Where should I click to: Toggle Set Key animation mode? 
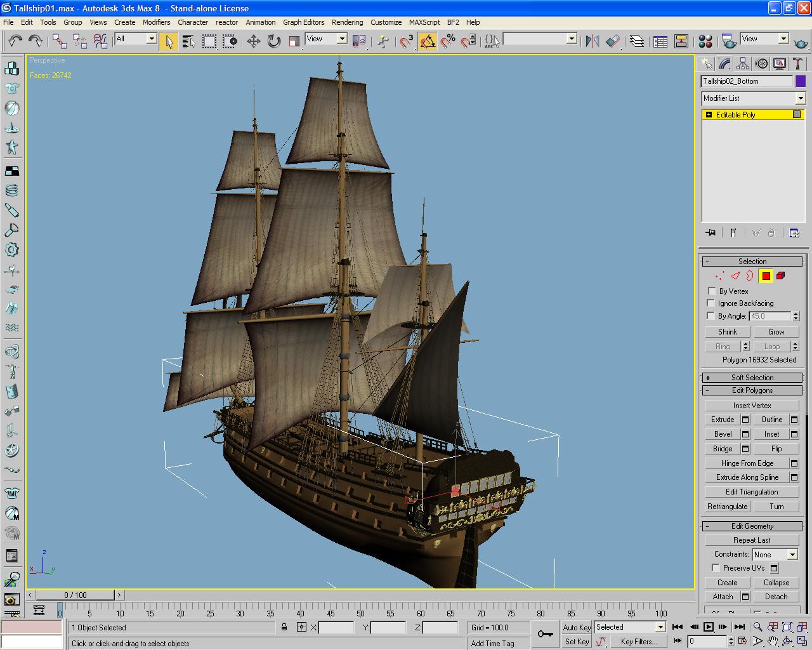click(x=577, y=641)
